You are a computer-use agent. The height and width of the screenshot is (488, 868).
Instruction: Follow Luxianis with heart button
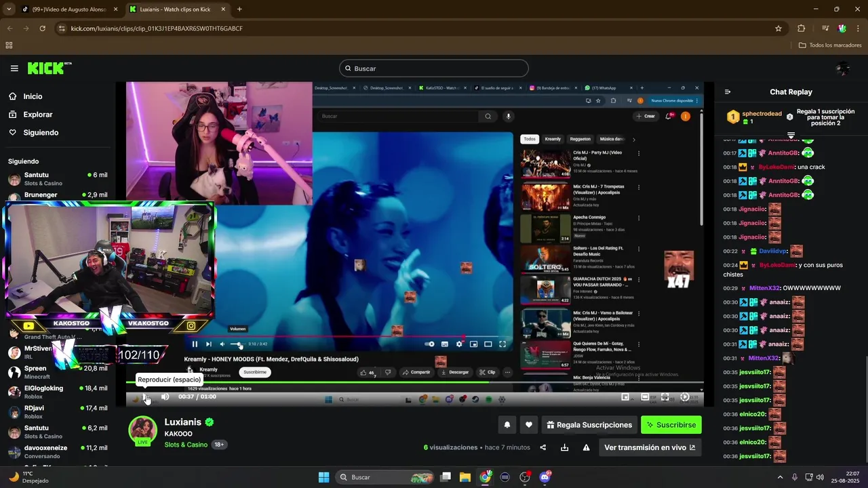(529, 425)
